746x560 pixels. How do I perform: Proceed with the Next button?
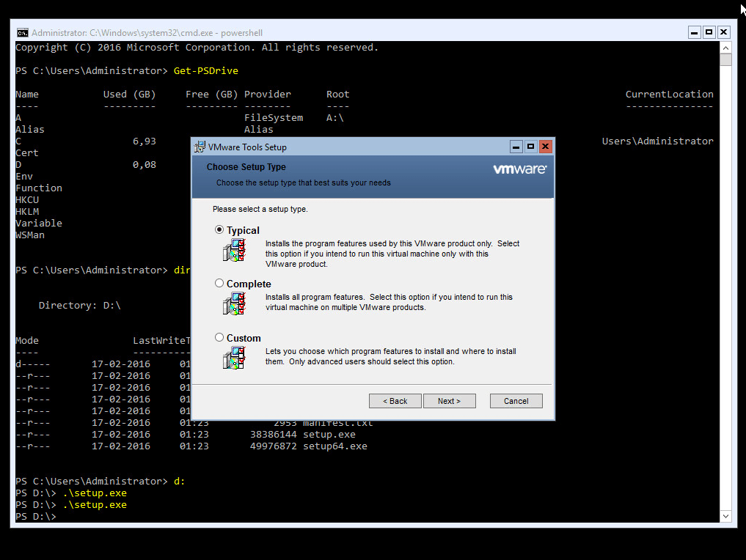449,401
